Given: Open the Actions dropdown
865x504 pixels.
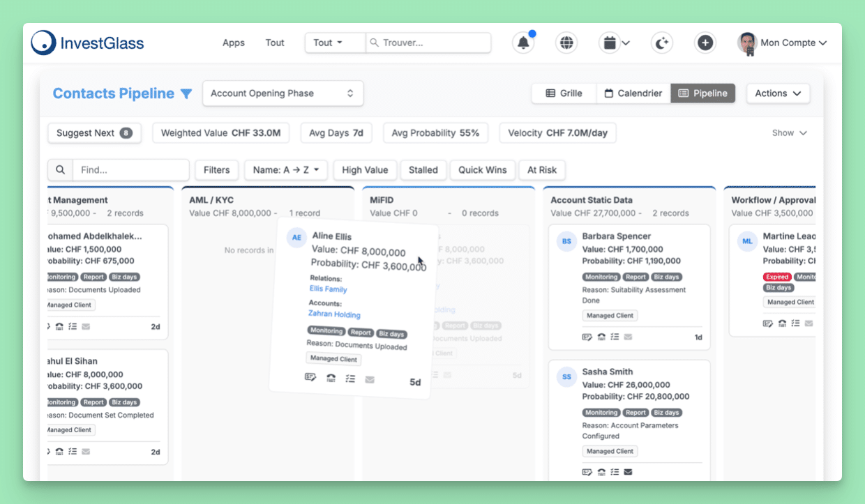Looking at the screenshot, I should pyautogui.click(x=778, y=93).
